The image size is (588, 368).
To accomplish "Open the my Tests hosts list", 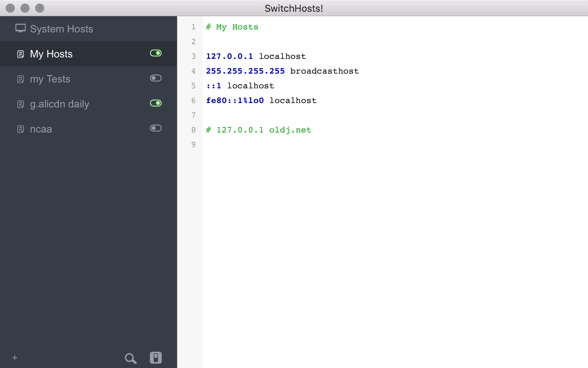I will click(x=50, y=79).
